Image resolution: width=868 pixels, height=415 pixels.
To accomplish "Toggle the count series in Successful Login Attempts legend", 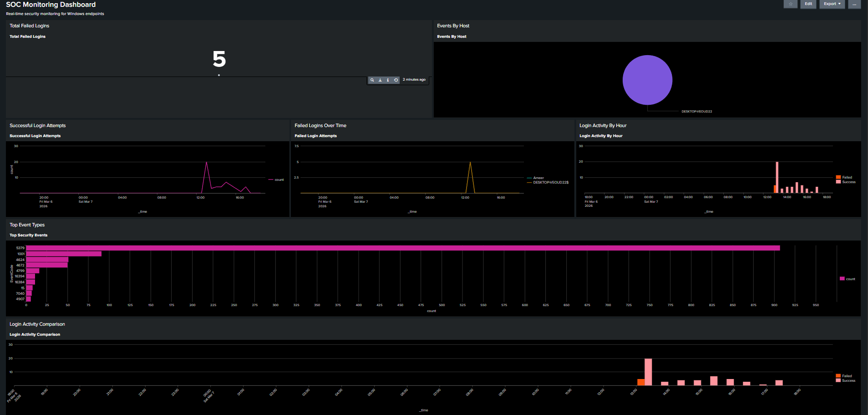I will [x=279, y=180].
